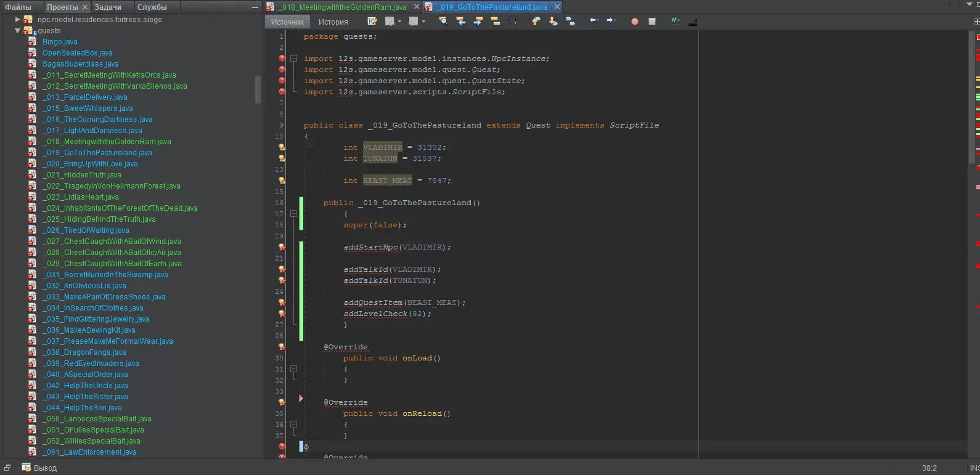Shift line right icon
The height and width of the screenshot is (475, 980).
[611, 22]
